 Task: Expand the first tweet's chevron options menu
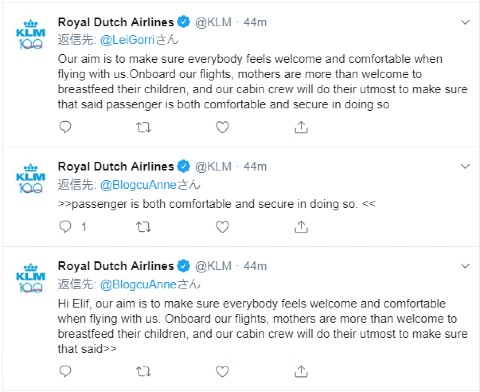pos(465,22)
